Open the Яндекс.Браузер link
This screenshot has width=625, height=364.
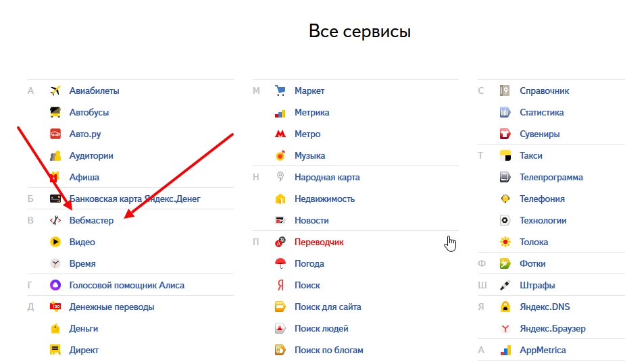click(553, 329)
